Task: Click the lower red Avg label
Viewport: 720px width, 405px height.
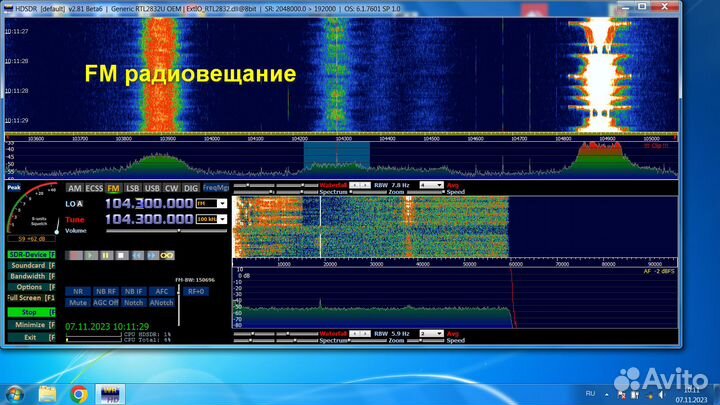Action: 452,334
